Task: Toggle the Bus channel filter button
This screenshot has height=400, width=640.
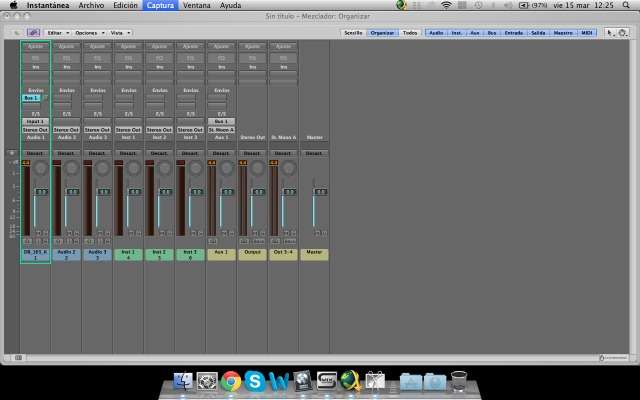Action: (491, 32)
